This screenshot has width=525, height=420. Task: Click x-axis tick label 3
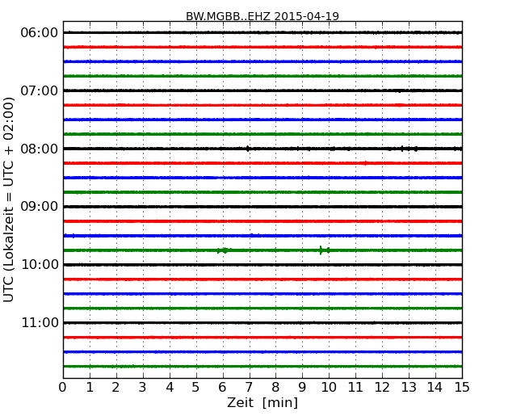tap(143, 388)
